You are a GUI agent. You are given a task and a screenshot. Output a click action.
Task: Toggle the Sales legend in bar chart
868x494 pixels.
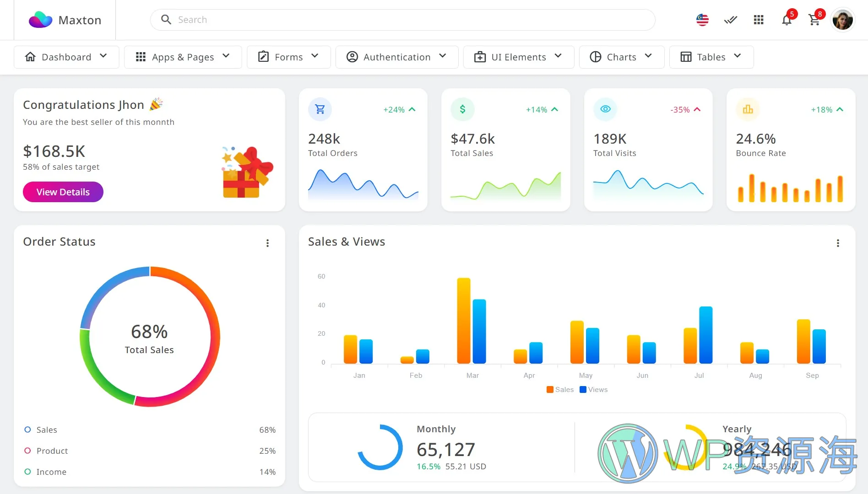(560, 390)
